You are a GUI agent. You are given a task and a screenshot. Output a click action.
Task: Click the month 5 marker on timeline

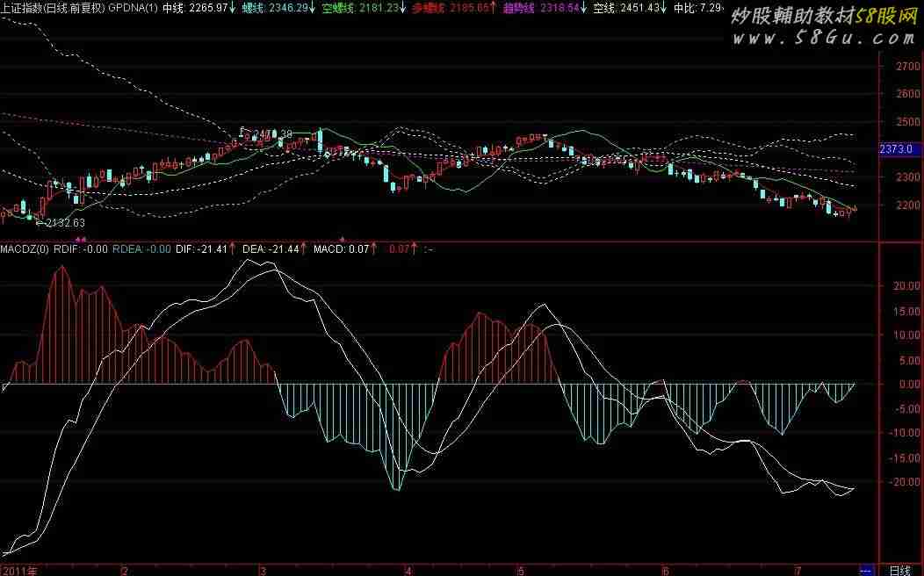pos(520,570)
